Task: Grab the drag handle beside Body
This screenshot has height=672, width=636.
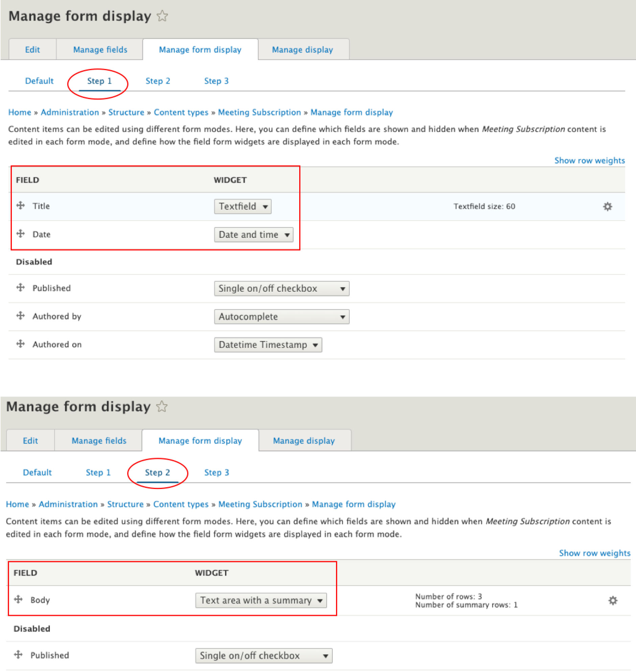Action: (18, 599)
